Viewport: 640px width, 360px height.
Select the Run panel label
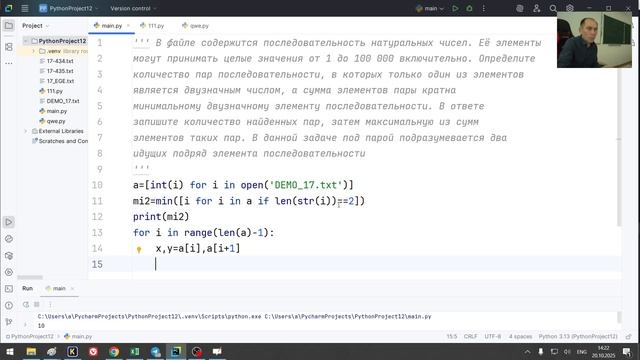coord(27,288)
